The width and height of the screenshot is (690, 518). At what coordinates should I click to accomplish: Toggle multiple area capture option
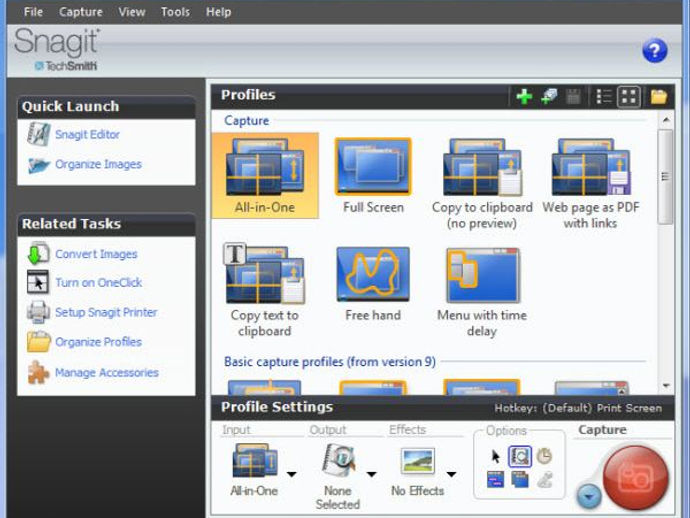(x=520, y=479)
